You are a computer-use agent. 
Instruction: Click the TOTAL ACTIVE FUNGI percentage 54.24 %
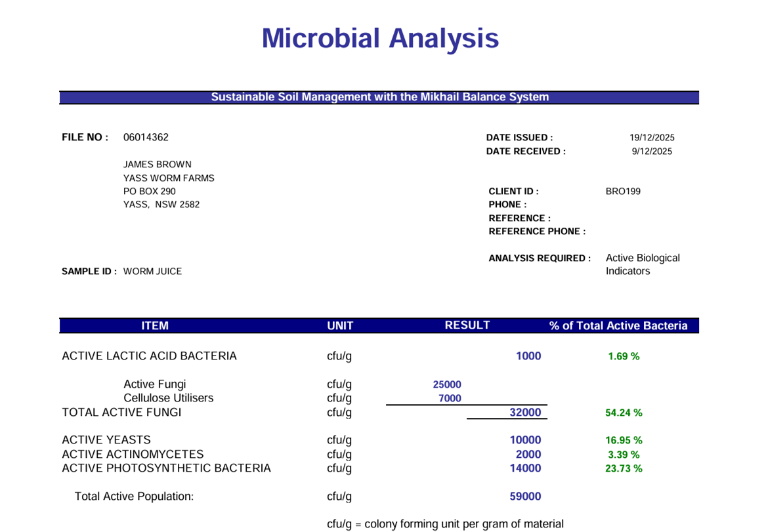[622, 413]
